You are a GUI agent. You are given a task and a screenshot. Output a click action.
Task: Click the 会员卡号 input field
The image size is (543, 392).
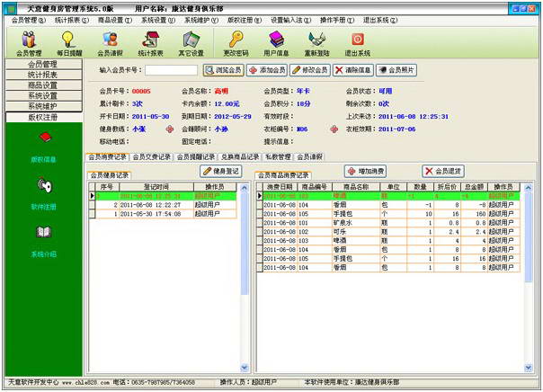(x=177, y=69)
